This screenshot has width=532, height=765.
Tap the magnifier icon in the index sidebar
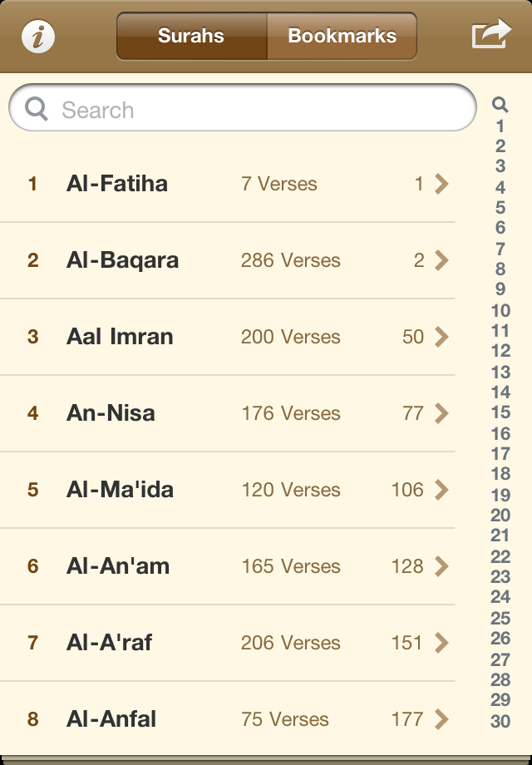500,105
